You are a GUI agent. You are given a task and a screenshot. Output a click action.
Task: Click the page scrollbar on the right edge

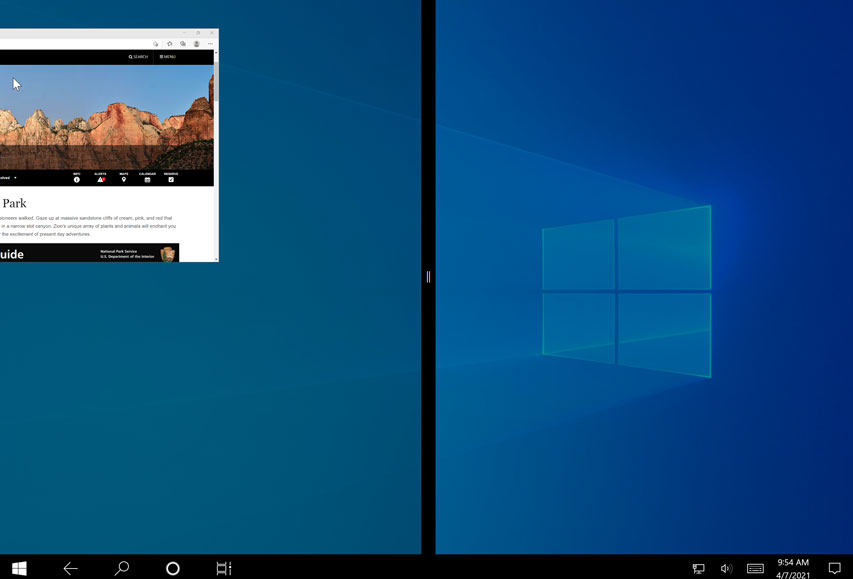coord(215,150)
